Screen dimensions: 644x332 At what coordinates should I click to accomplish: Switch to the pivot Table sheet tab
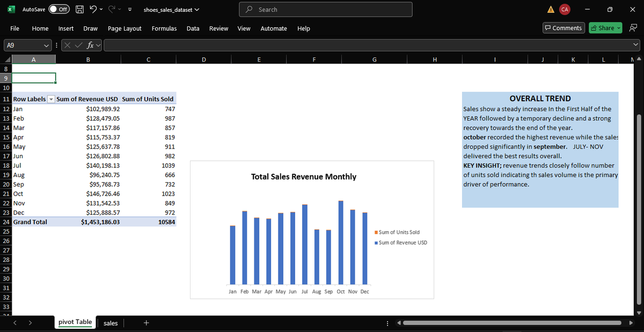[x=75, y=322]
